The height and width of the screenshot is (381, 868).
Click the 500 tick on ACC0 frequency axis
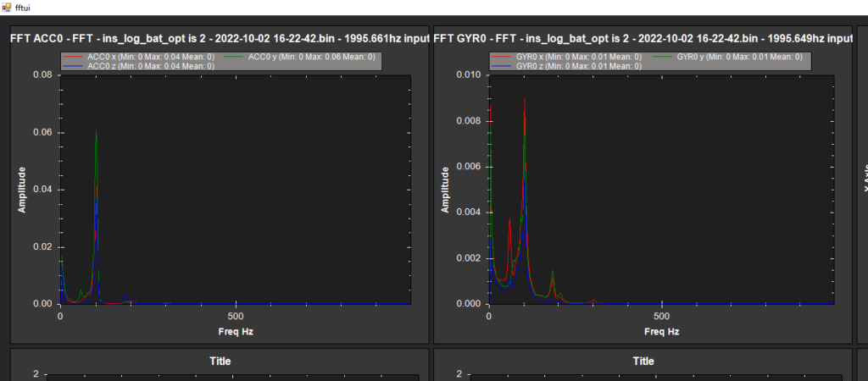[236, 317]
